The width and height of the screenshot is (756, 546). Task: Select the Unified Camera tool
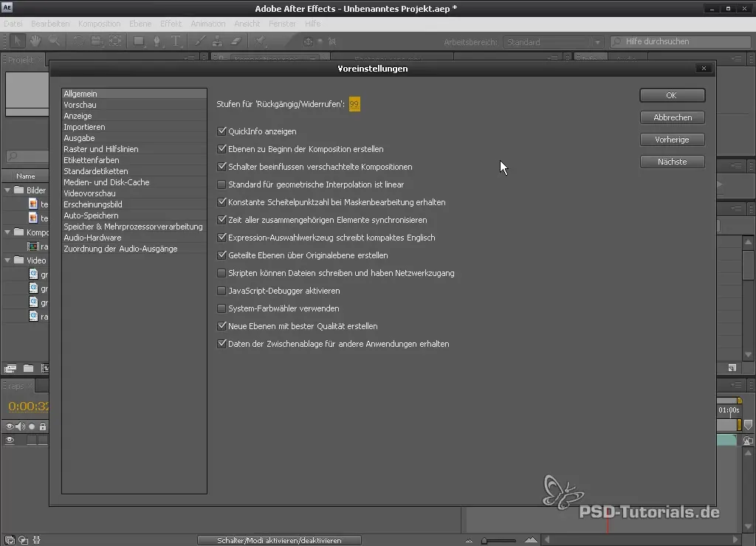[97, 41]
